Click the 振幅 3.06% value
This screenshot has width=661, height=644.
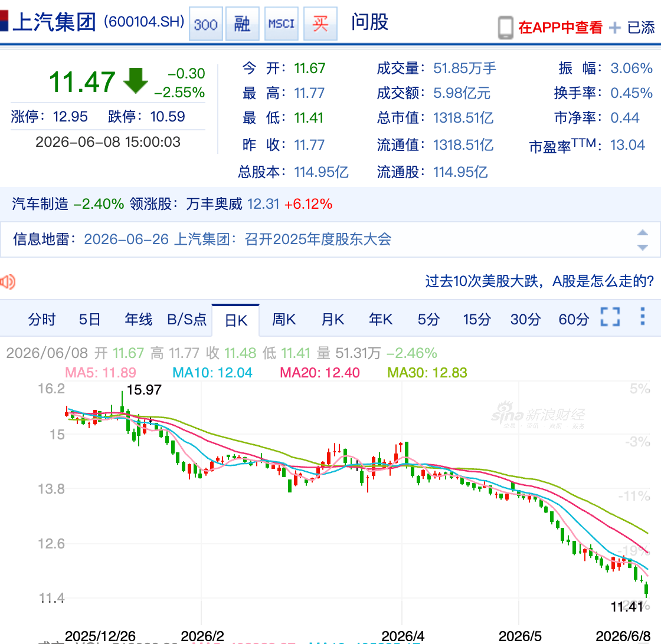coord(631,68)
